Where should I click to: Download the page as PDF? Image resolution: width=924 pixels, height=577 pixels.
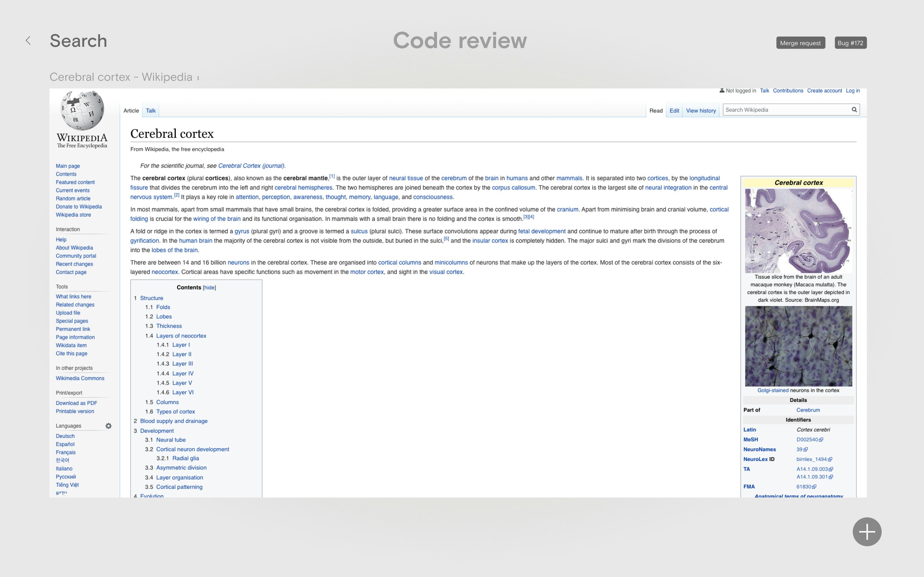[x=76, y=403]
